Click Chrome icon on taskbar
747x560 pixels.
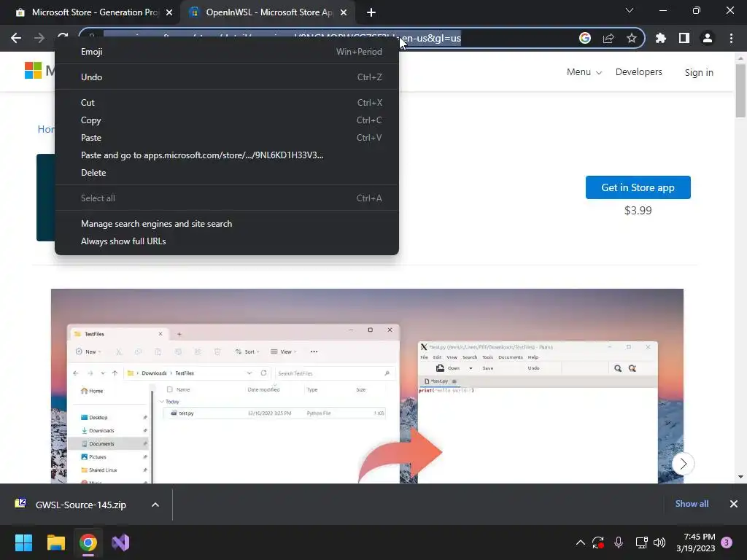(88, 542)
